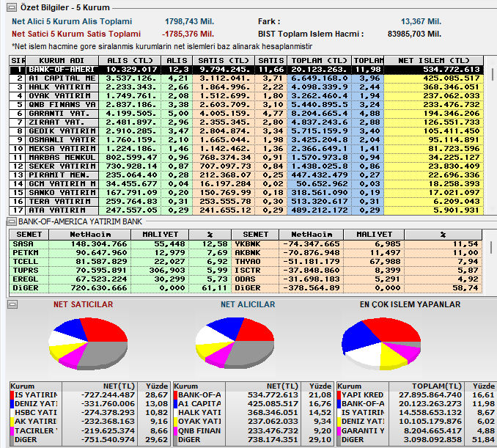Image resolution: width=497 pixels, height=448 pixels.
Task: Click Kurum header in net sellers legend
Action: [x=36, y=386]
